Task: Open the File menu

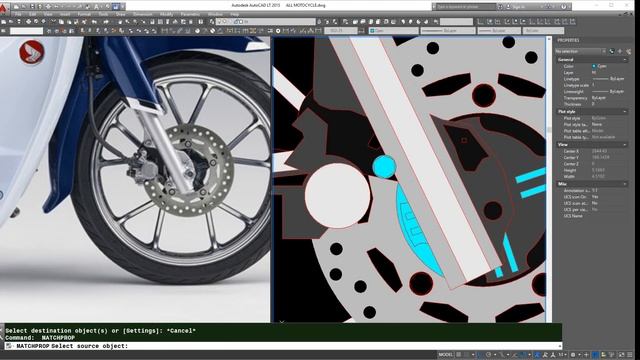Action: [x=18, y=14]
